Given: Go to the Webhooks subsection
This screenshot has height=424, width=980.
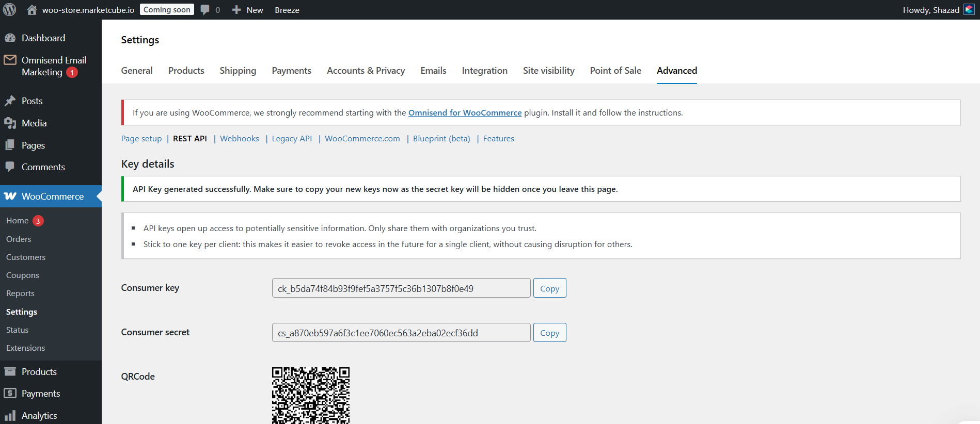Looking at the screenshot, I should 240,139.
